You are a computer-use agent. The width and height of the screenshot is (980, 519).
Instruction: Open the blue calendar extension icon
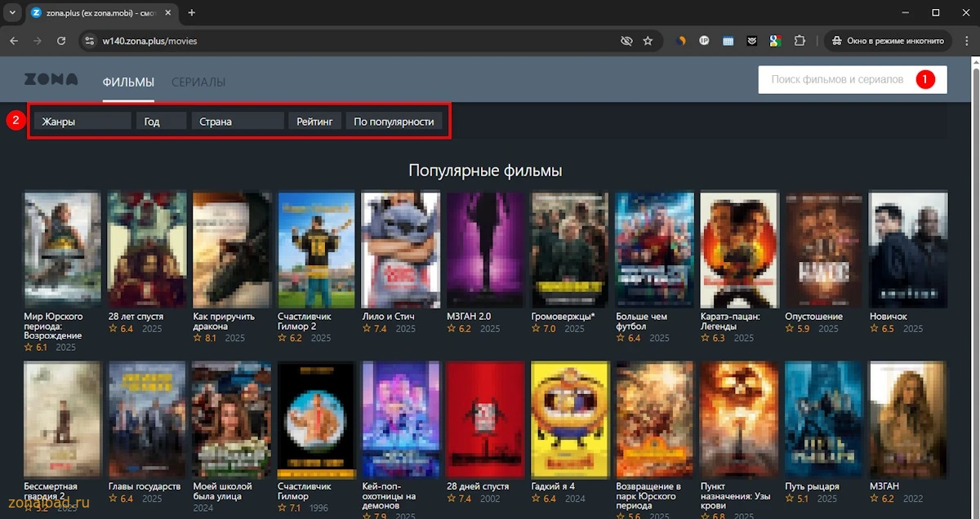[728, 41]
